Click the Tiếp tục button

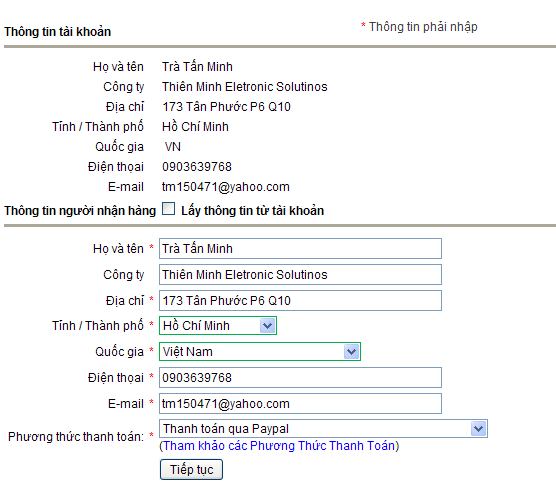pos(191,469)
